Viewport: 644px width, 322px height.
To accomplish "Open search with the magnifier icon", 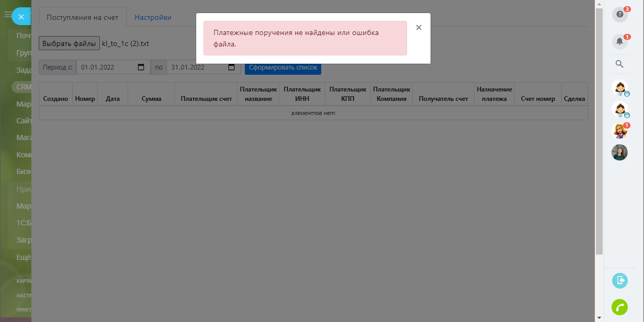I will pos(619,64).
